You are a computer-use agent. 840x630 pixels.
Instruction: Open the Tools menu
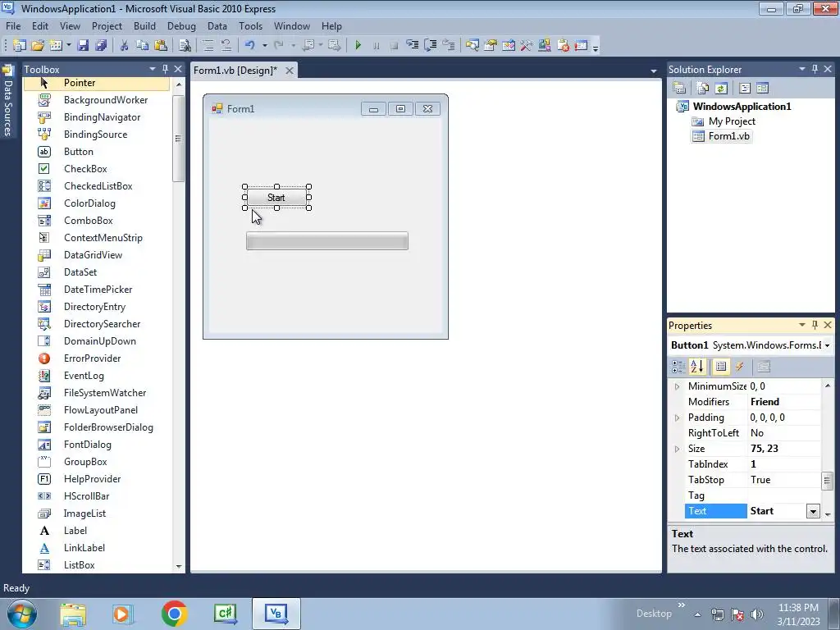pyautogui.click(x=250, y=25)
